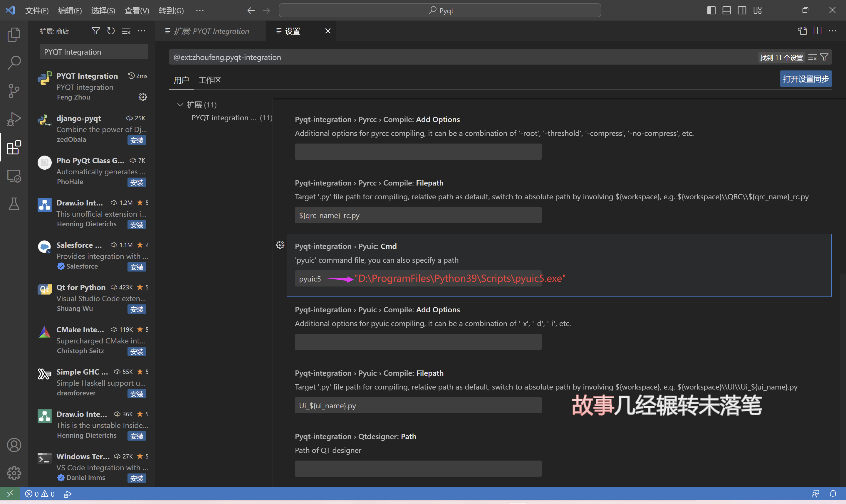Open the Search view in activity bar

pyautogui.click(x=14, y=63)
